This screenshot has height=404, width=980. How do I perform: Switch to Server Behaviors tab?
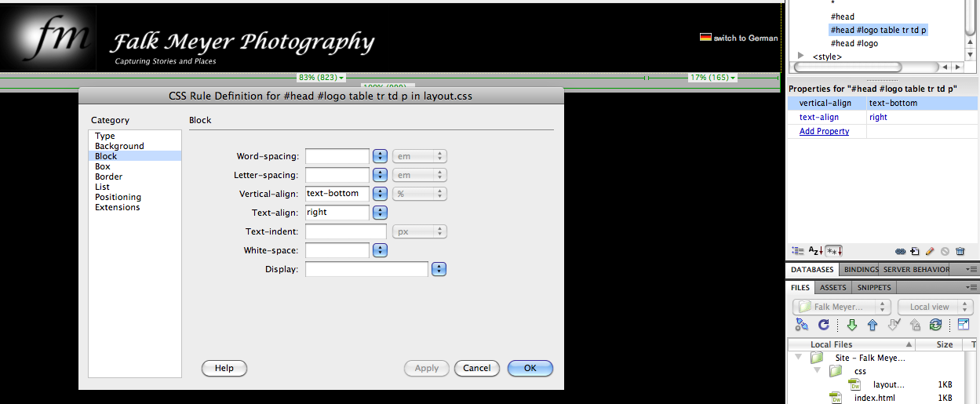916,269
